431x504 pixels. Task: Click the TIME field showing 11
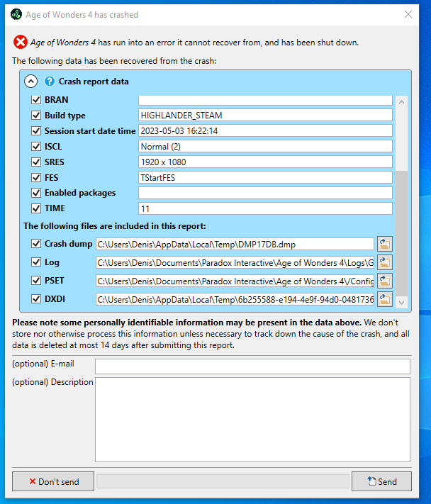tap(266, 208)
